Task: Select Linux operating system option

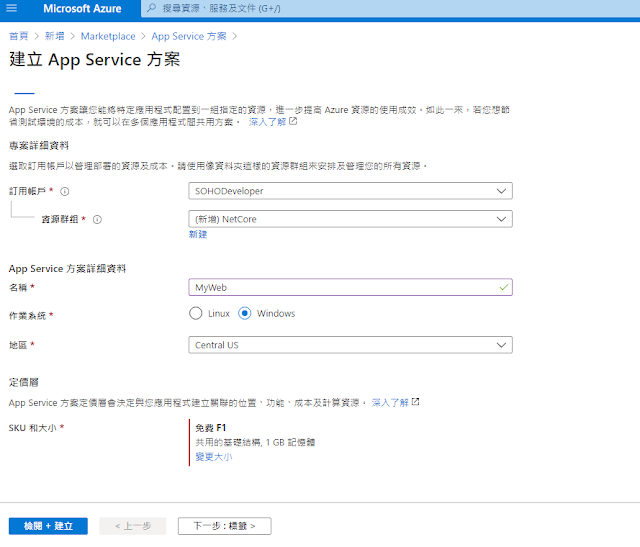Action: 196,314
